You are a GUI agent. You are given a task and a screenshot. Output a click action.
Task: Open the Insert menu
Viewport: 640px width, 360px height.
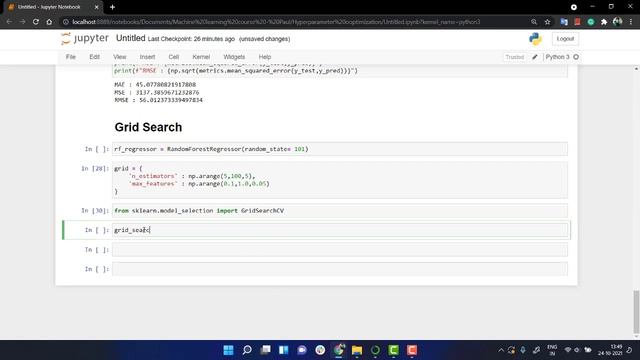pos(147,57)
